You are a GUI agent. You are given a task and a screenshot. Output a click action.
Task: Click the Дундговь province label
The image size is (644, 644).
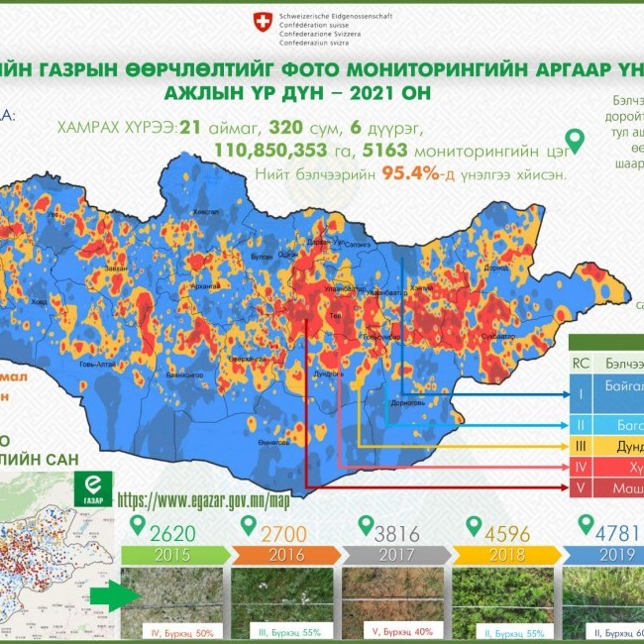click(x=329, y=374)
